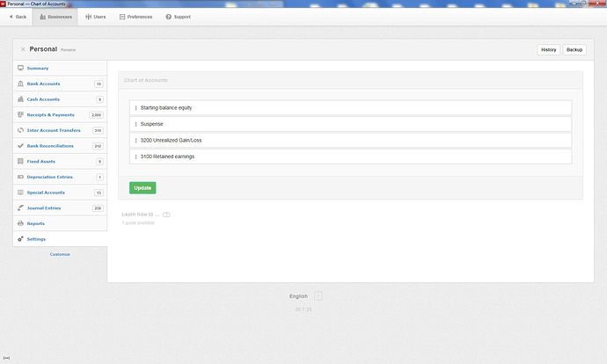Click drag handle beside 3100 Retained earnings
Viewport: 607px width, 364px height.
tap(135, 157)
